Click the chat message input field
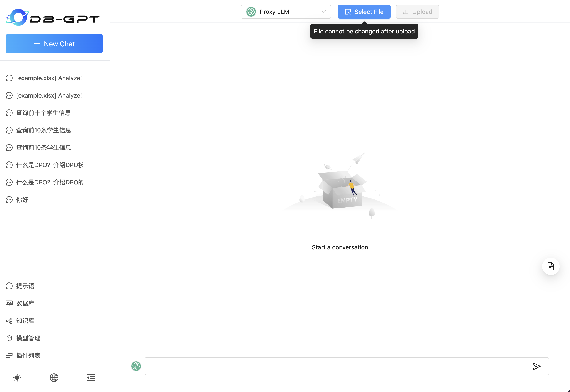 (337, 366)
